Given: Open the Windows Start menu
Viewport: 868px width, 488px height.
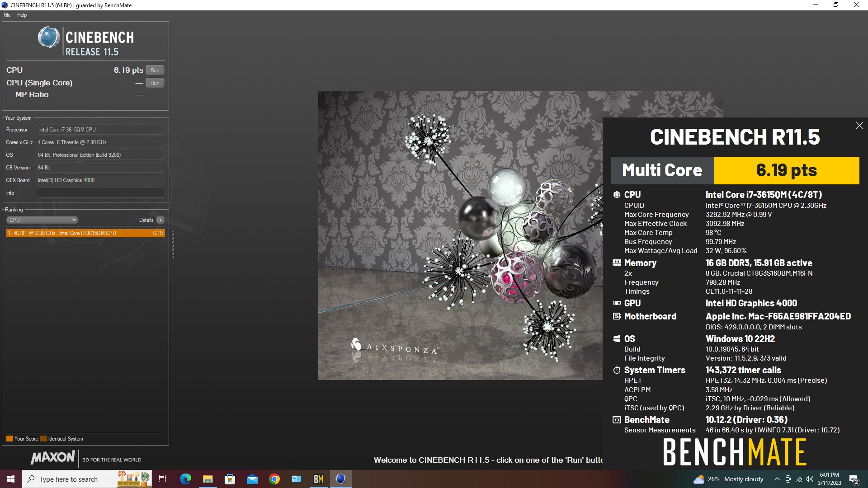Looking at the screenshot, I should coord(11,479).
